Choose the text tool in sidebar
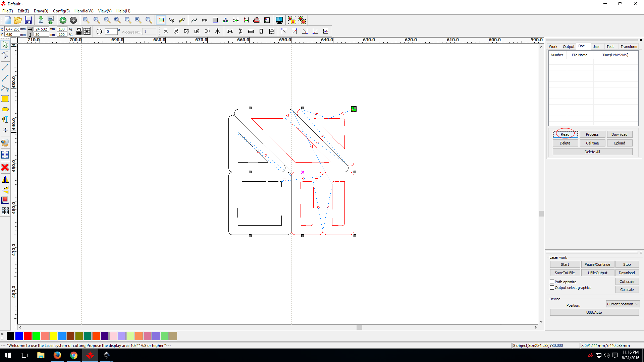The image size is (644, 362). click(x=5, y=119)
